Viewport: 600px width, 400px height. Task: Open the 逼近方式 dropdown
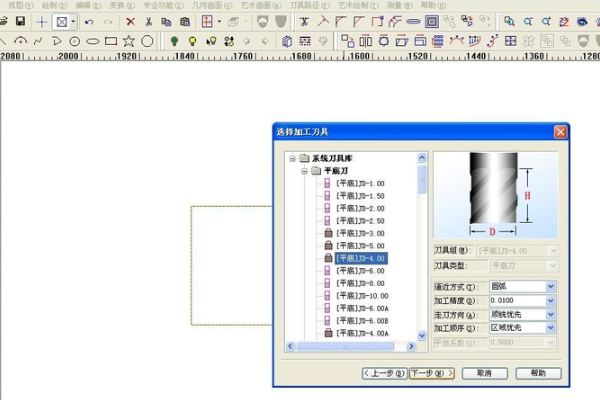coord(550,286)
